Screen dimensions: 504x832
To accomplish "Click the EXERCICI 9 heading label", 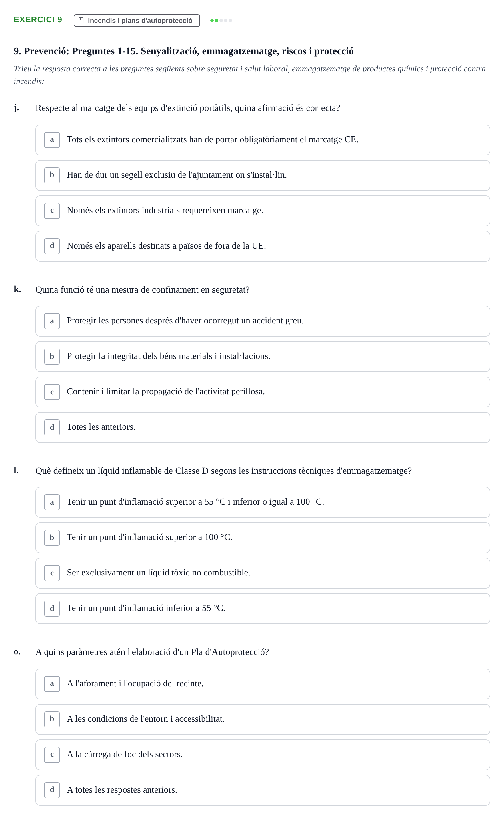I will pyautogui.click(x=38, y=20).
